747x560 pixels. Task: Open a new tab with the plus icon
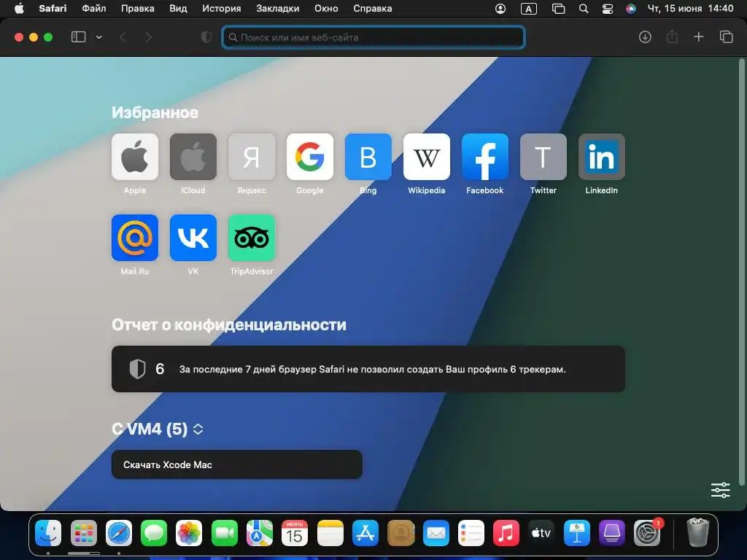click(x=698, y=36)
